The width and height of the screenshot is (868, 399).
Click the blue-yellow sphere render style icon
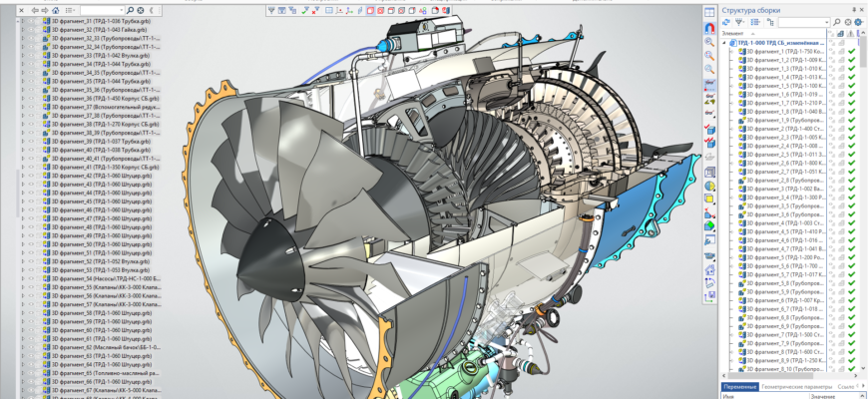tap(709, 186)
